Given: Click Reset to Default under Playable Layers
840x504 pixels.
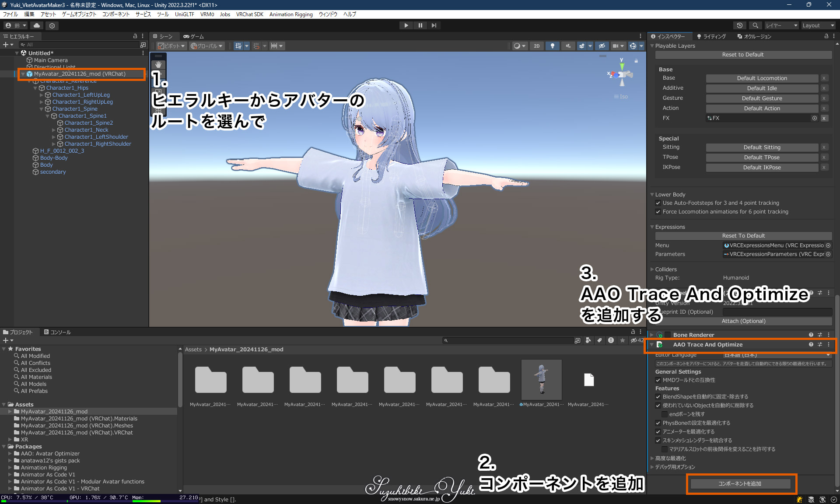Looking at the screenshot, I should pyautogui.click(x=743, y=55).
